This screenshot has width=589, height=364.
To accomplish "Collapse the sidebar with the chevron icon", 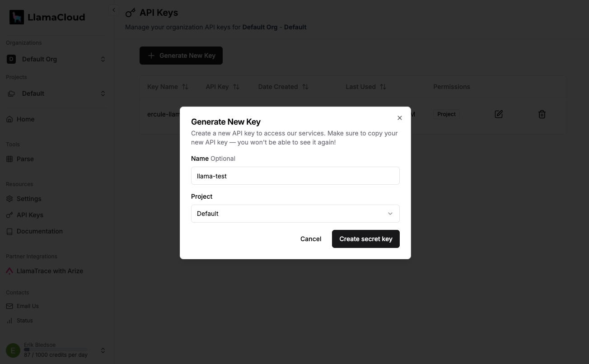I will 114,10.
